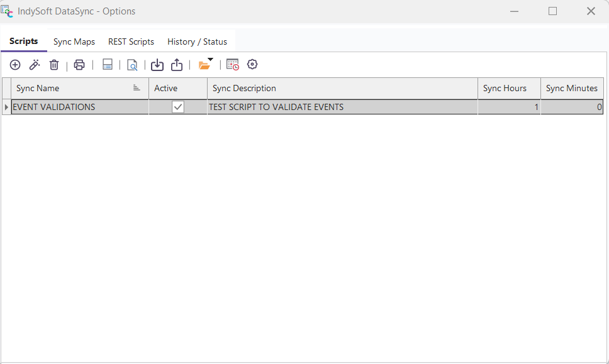The width and height of the screenshot is (609, 364).
Task: Go to the History / Status tab
Action: point(197,42)
